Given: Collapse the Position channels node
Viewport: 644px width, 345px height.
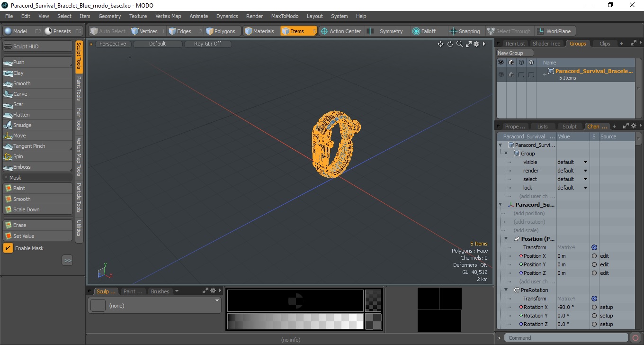Looking at the screenshot, I should [506, 239].
